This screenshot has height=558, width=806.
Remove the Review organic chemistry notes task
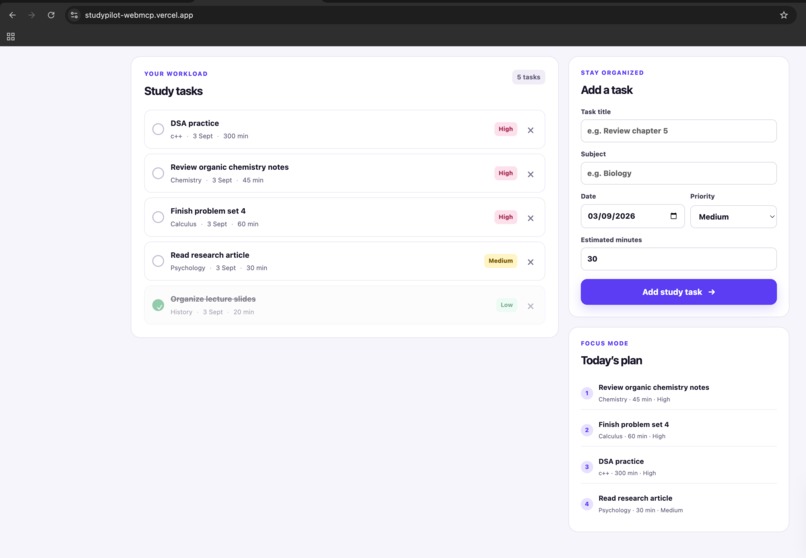tap(530, 174)
